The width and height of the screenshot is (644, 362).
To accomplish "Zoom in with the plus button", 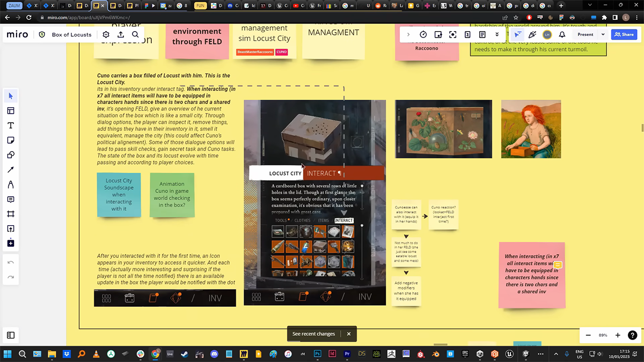I will (618, 335).
